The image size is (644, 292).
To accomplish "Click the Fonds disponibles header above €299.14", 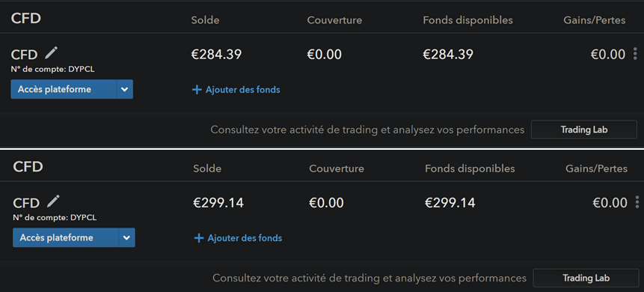I will click(x=470, y=168).
